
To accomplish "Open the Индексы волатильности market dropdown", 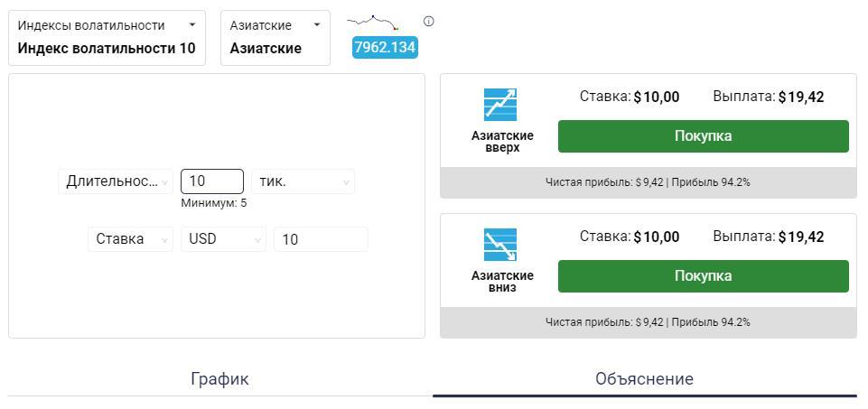I will [x=107, y=37].
